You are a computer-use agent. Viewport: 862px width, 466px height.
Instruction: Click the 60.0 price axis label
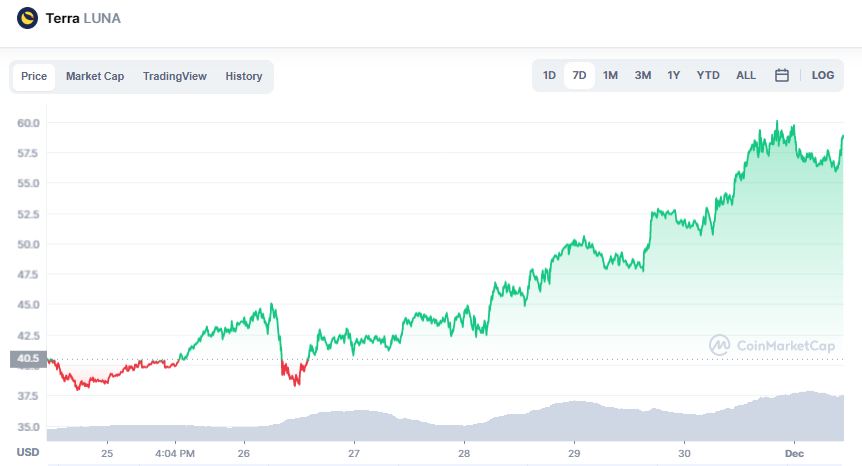[28, 123]
